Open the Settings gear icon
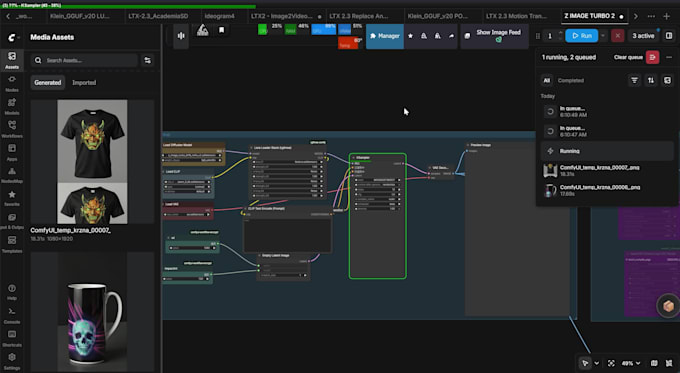The width and height of the screenshot is (680, 373). 12,361
